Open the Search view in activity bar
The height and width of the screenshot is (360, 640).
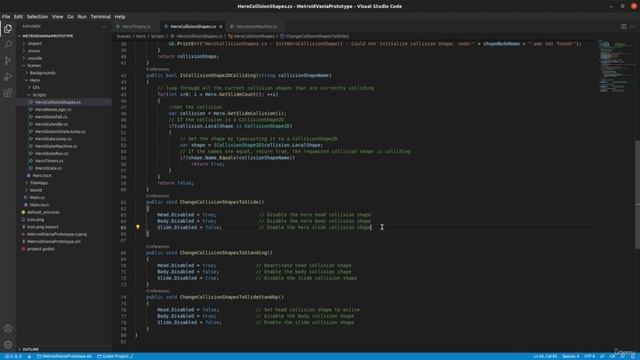point(8,44)
